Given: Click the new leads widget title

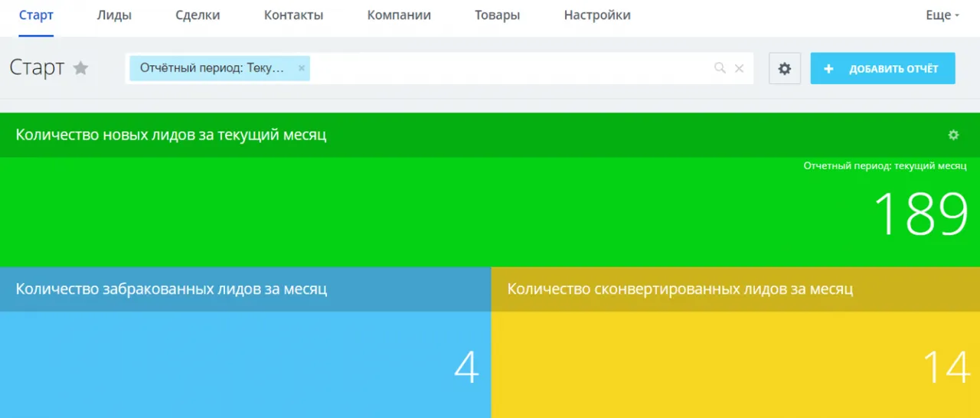Looking at the screenshot, I should tap(171, 135).
